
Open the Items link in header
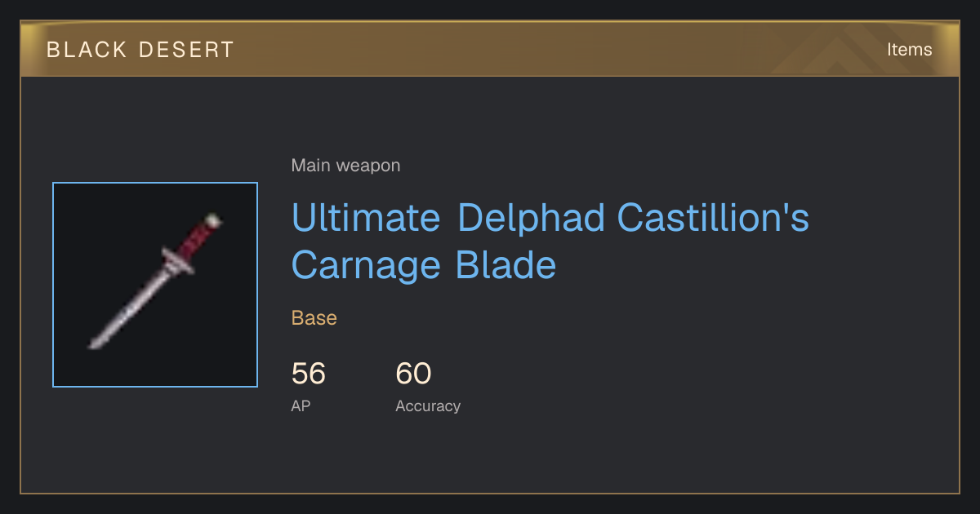click(909, 50)
